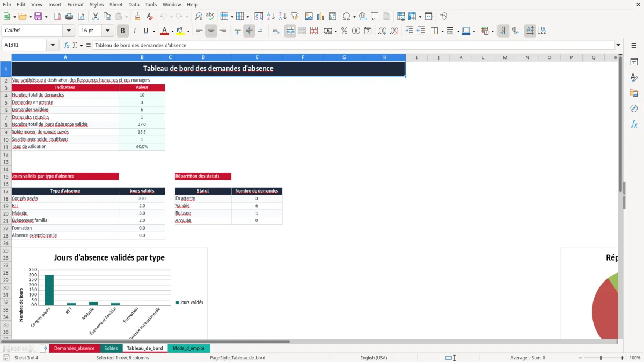The image size is (644, 362).
Task: Click the zoom out minus button
Action: coord(579,358)
